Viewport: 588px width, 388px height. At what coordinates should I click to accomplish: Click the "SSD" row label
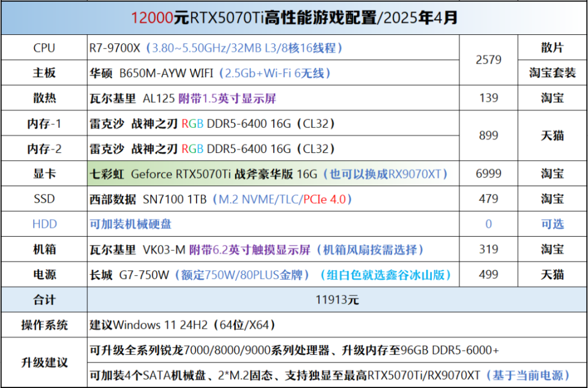[x=44, y=199]
